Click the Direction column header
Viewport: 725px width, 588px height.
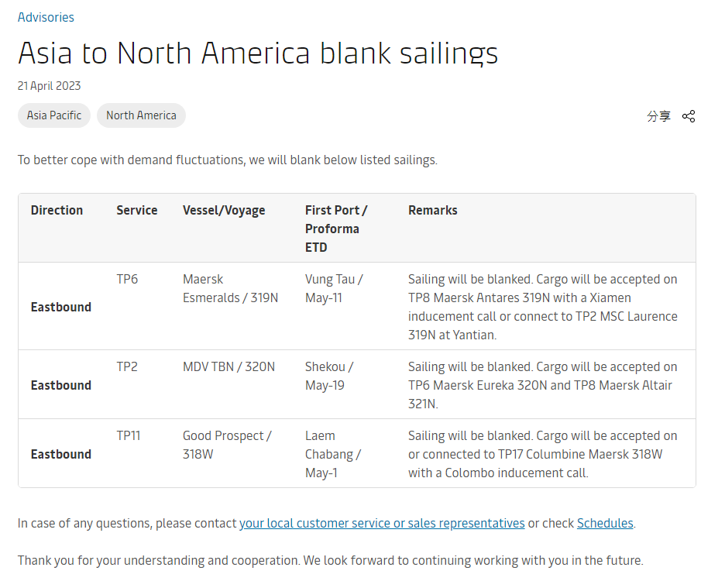pos(57,210)
